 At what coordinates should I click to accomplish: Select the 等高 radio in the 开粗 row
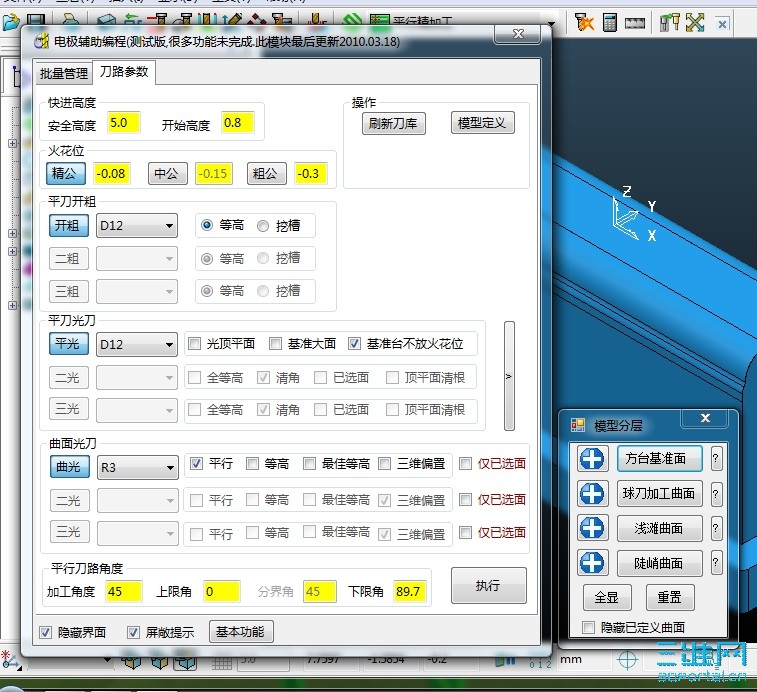click(x=207, y=225)
